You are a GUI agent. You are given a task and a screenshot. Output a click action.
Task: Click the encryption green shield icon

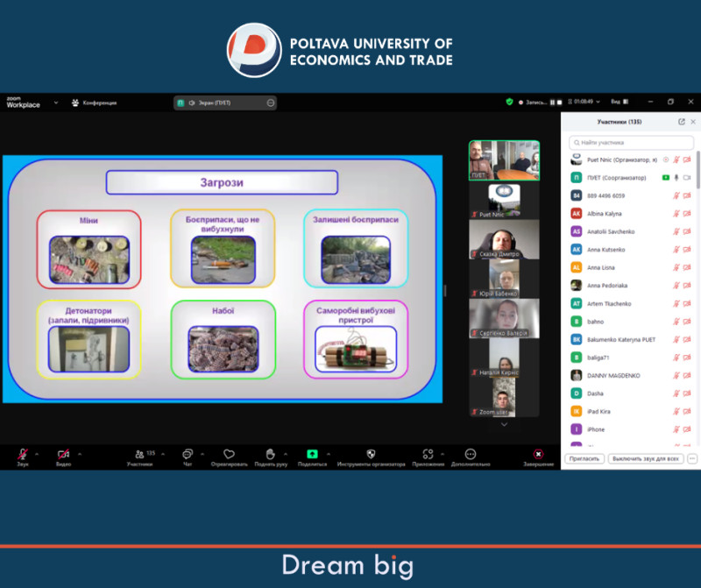tap(509, 103)
